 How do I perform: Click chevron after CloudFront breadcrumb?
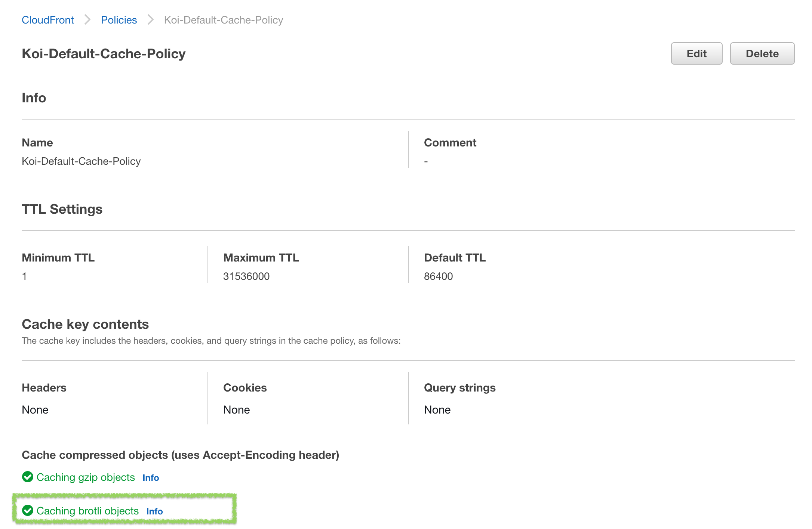point(87,19)
